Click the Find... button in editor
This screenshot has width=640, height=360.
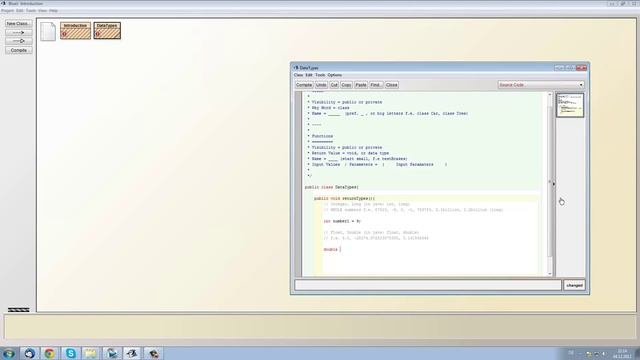[376, 85]
